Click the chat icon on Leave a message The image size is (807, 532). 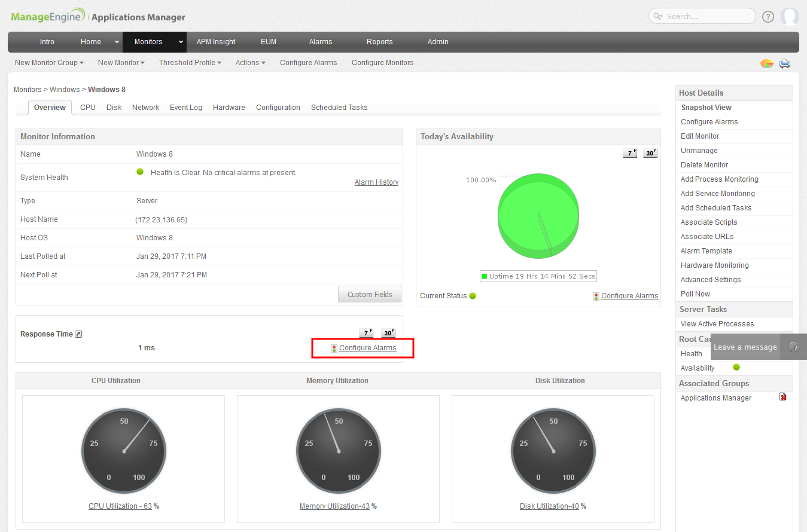(x=794, y=347)
